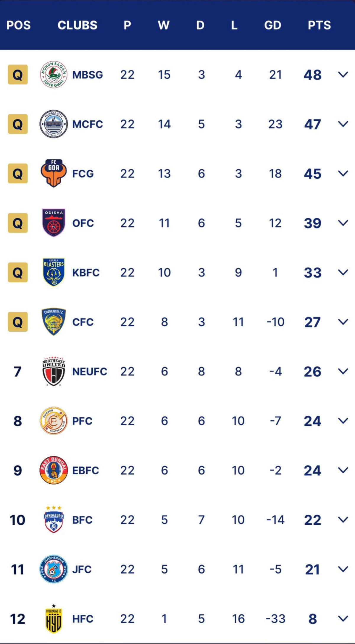
Task: Click the Hyderabad FC yellow badge
Action: [x=54, y=618]
